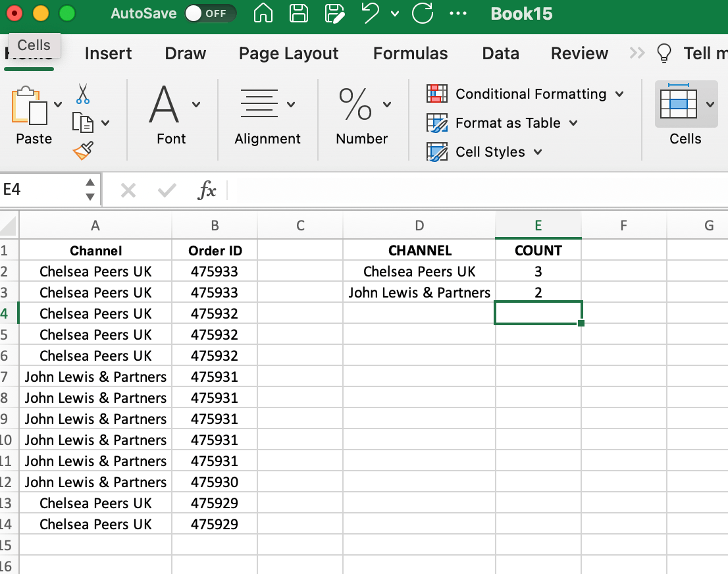Expand the Cells group dropdown arrow

point(710,105)
